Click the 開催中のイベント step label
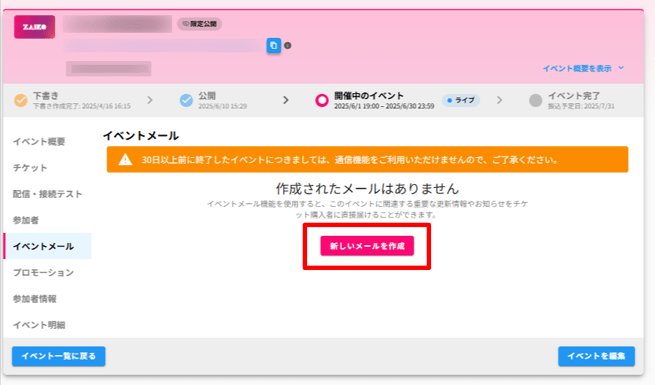 [x=369, y=96]
